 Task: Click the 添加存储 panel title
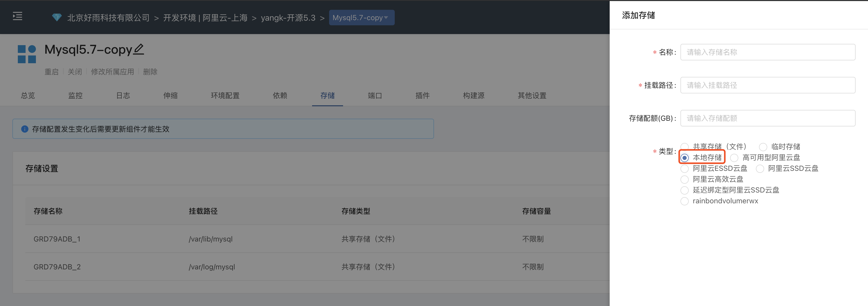point(638,15)
